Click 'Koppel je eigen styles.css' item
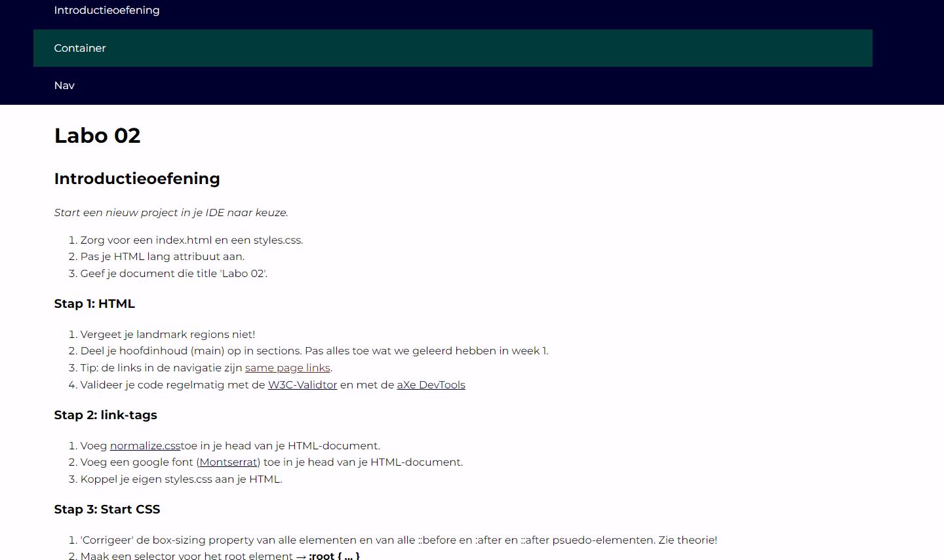Image resolution: width=944 pixels, height=560 pixels. click(181, 479)
